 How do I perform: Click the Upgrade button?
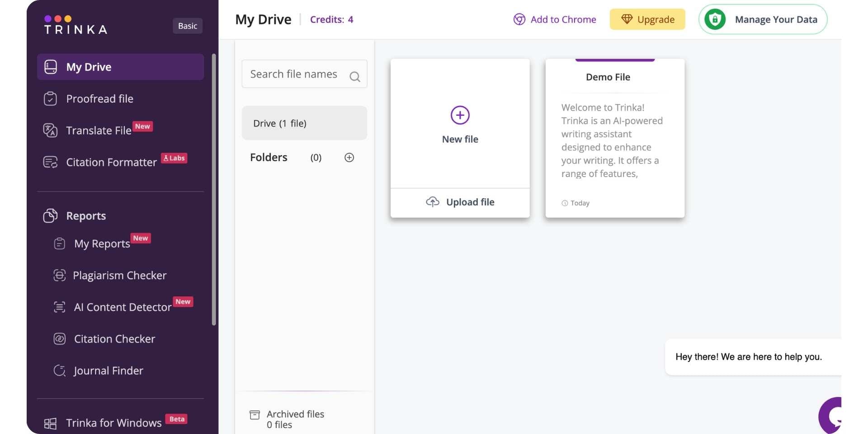tap(647, 19)
